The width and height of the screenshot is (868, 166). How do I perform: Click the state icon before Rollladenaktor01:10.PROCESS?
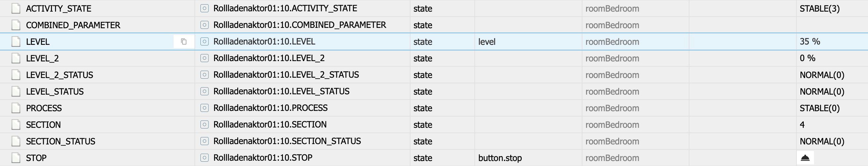(x=204, y=108)
